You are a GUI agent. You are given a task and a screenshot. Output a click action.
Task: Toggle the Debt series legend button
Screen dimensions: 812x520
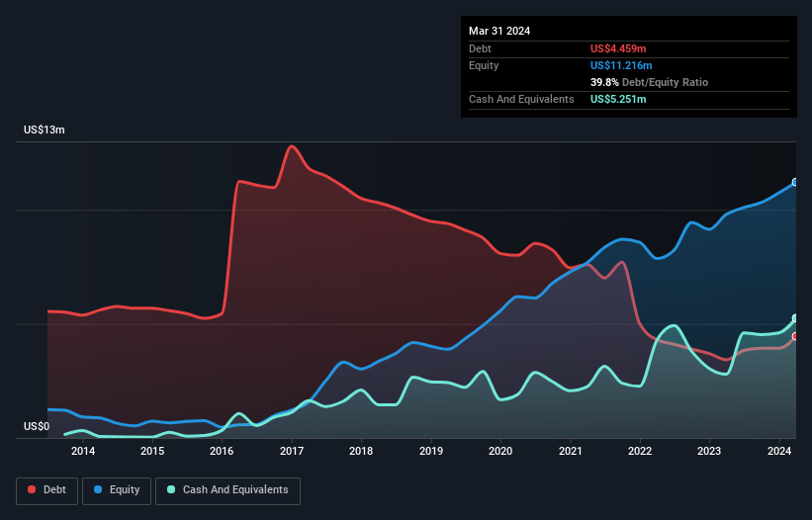[x=47, y=490]
